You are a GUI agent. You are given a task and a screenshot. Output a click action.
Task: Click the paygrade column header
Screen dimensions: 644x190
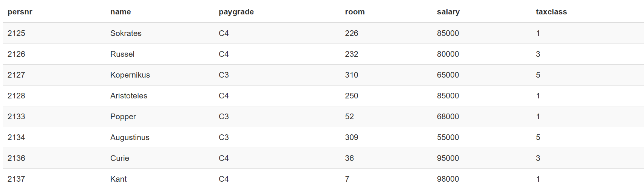[236, 12]
